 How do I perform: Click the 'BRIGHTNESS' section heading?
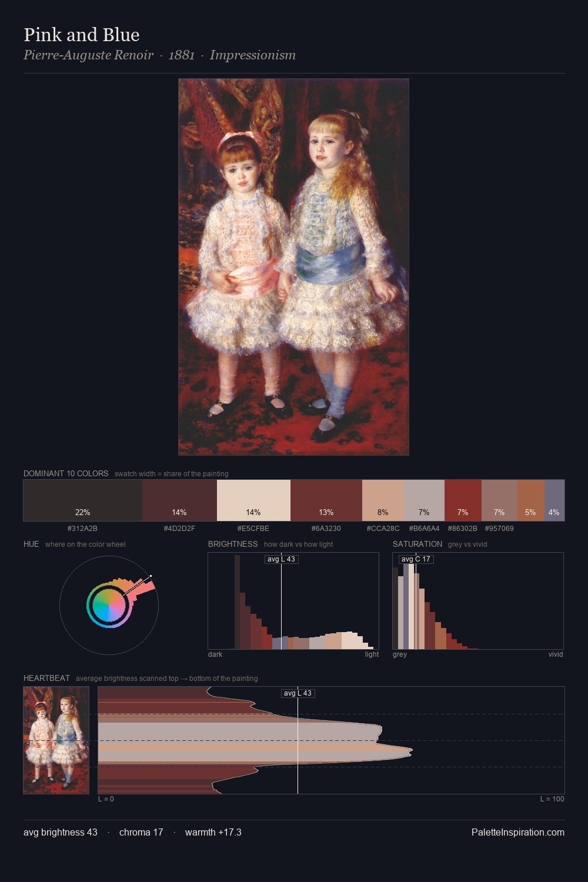233,544
